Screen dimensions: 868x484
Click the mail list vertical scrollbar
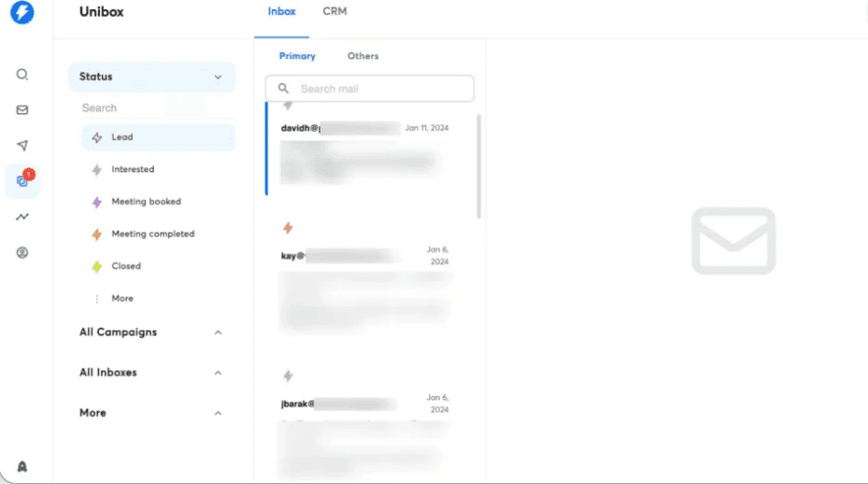point(478,166)
